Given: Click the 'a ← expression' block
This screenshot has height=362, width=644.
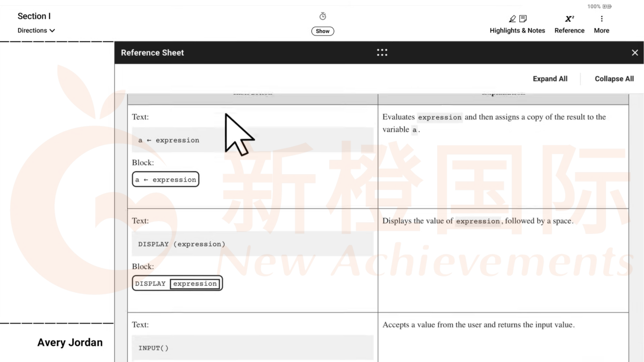Looking at the screenshot, I should (165, 179).
